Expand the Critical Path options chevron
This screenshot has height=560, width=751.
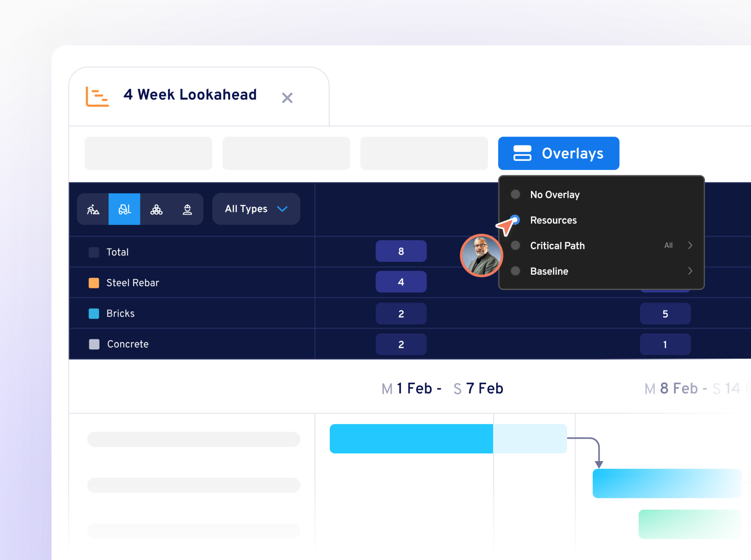[690, 246]
